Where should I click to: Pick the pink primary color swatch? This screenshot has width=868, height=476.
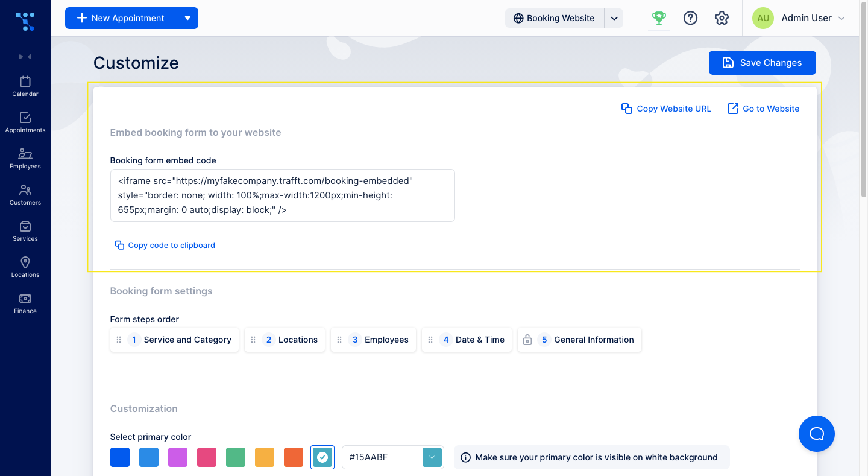[x=207, y=457]
